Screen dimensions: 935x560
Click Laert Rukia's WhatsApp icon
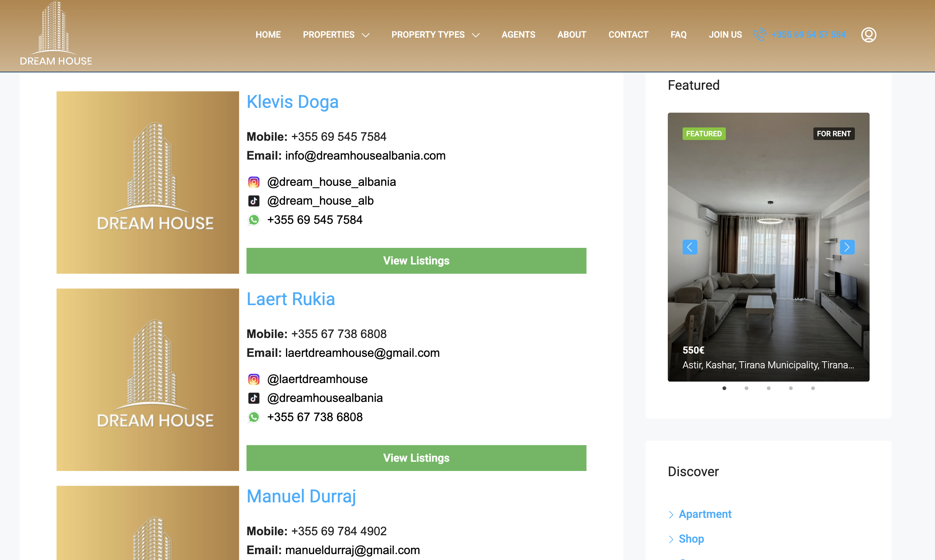[254, 417]
